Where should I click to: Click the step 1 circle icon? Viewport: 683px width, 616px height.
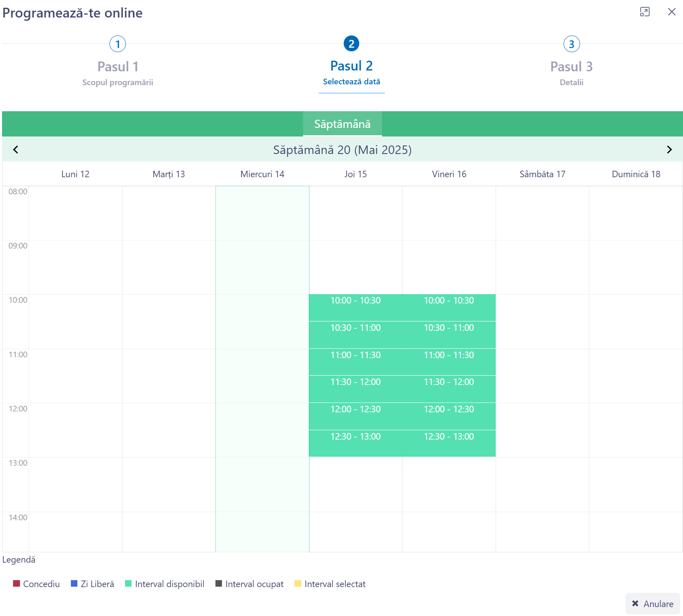(118, 44)
